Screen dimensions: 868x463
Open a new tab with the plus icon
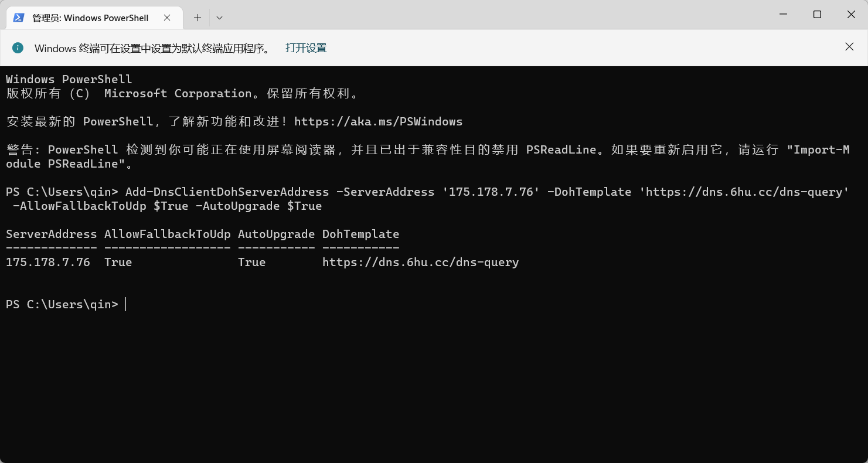click(x=198, y=18)
